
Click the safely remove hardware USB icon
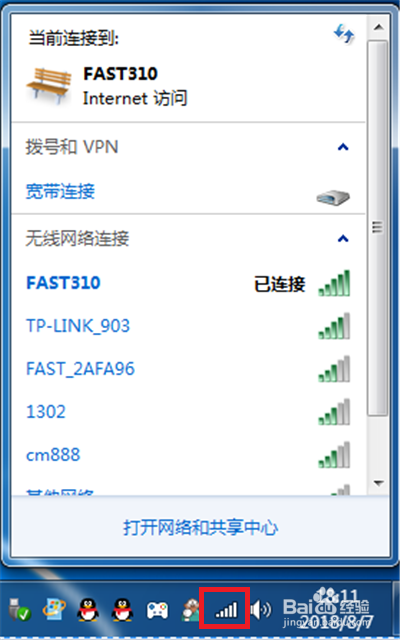coord(20,610)
